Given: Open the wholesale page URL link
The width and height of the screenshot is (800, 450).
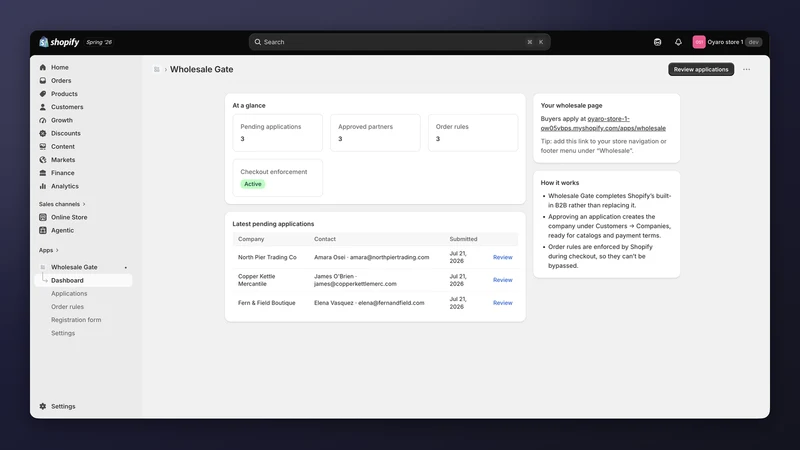Looking at the screenshot, I should (603, 123).
